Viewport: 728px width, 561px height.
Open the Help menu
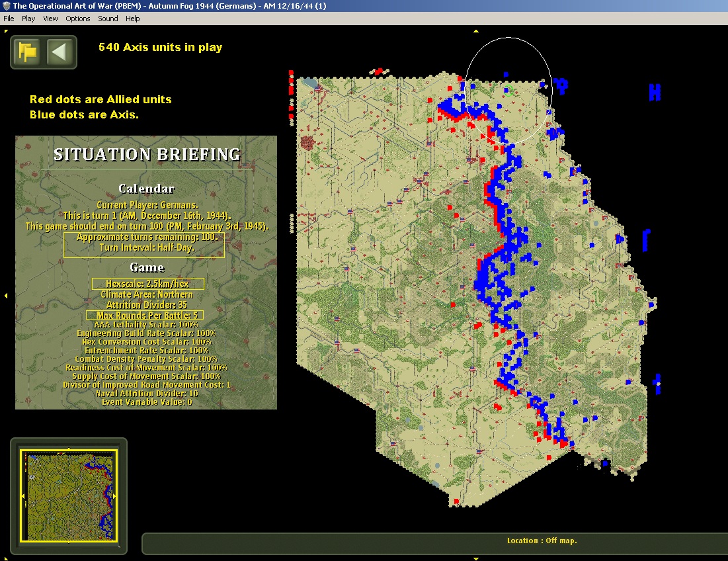click(x=132, y=19)
